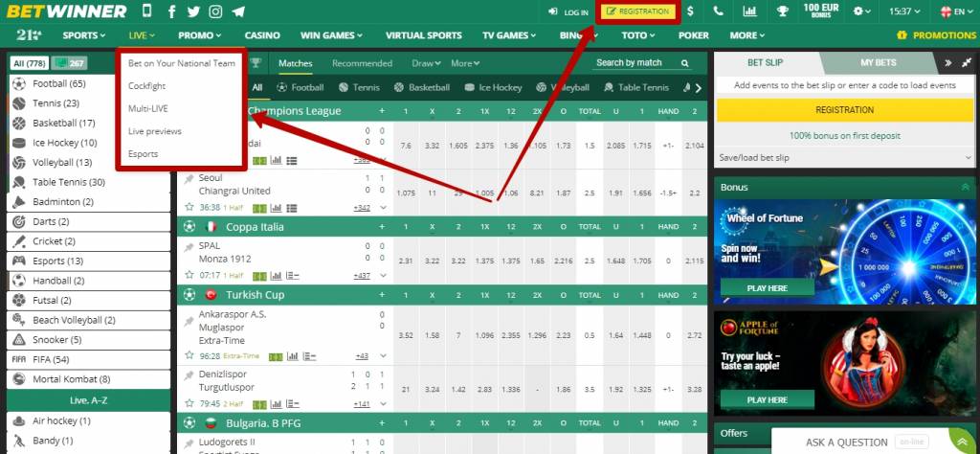Click the Darts target icon in sidebar
Screen dimensions: 980x454
(19, 221)
